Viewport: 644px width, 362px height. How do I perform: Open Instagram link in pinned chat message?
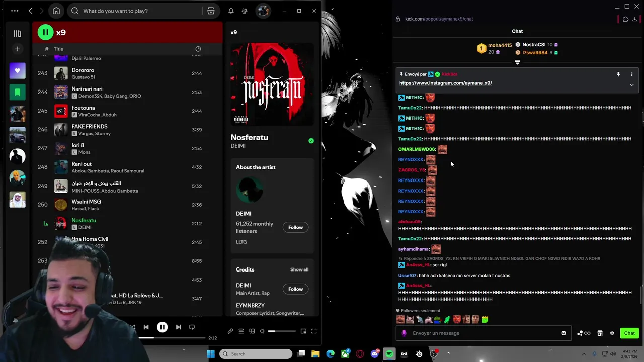[x=445, y=83]
